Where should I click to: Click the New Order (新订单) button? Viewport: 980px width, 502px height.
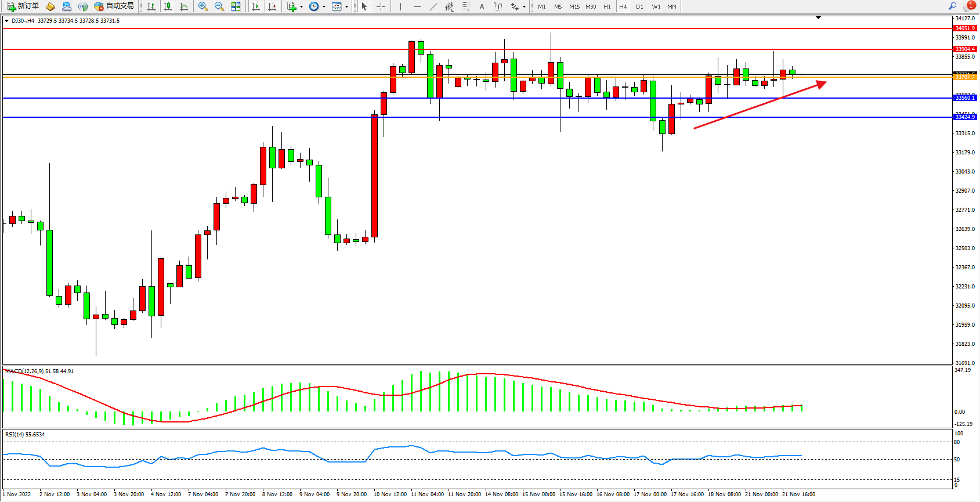pos(23,6)
